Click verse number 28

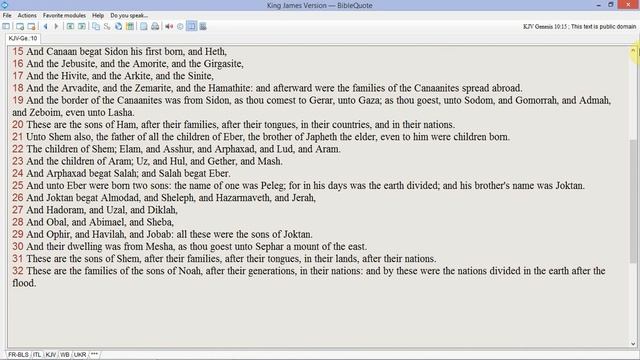(18, 222)
